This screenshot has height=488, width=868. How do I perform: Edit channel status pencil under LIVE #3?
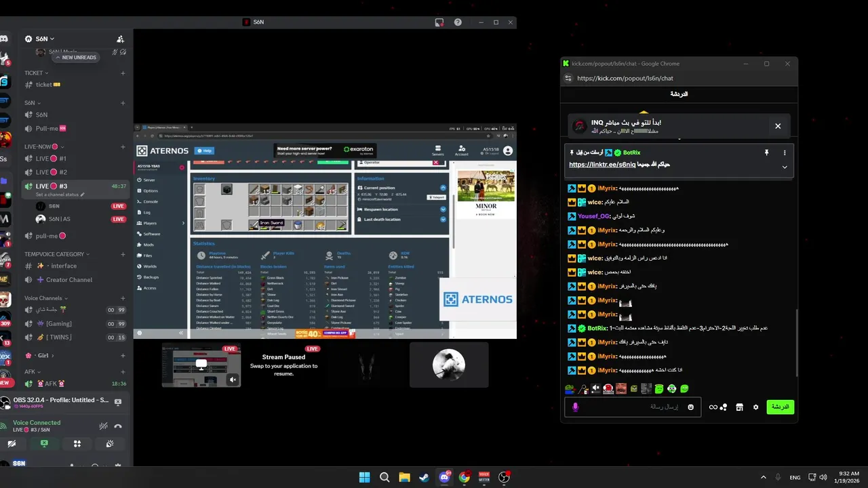[83, 195]
